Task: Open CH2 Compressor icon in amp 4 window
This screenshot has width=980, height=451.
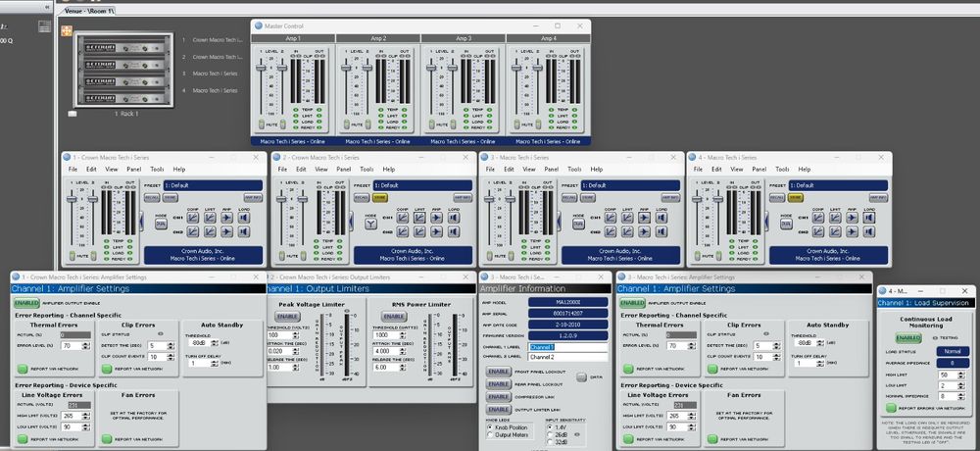Action: [818, 232]
